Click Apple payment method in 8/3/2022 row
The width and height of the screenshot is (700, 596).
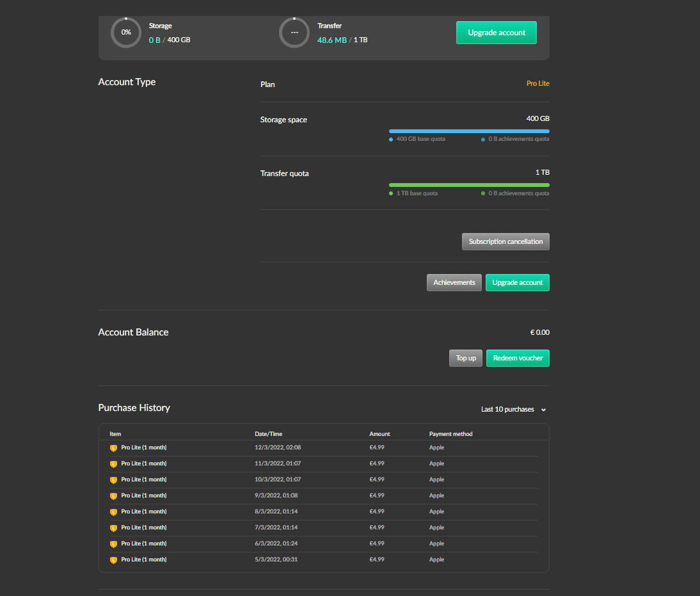(436, 511)
